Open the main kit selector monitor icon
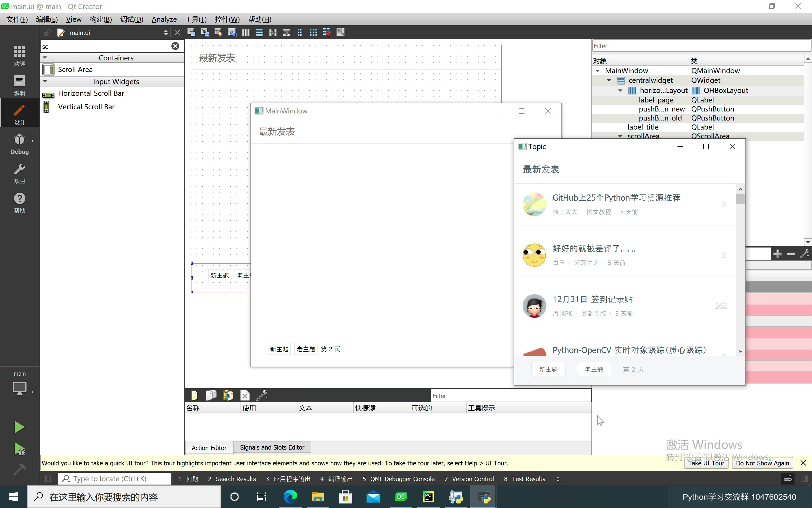812x508 pixels. pos(19,388)
